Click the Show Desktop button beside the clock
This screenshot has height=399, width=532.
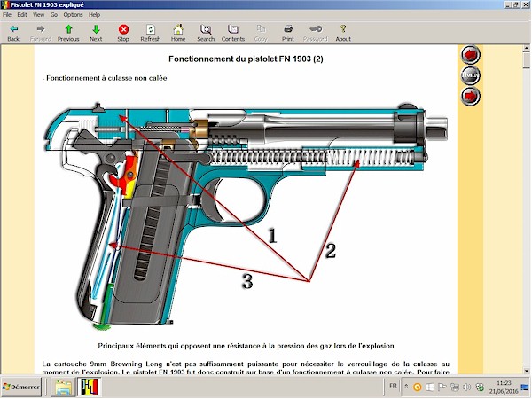(526, 387)
